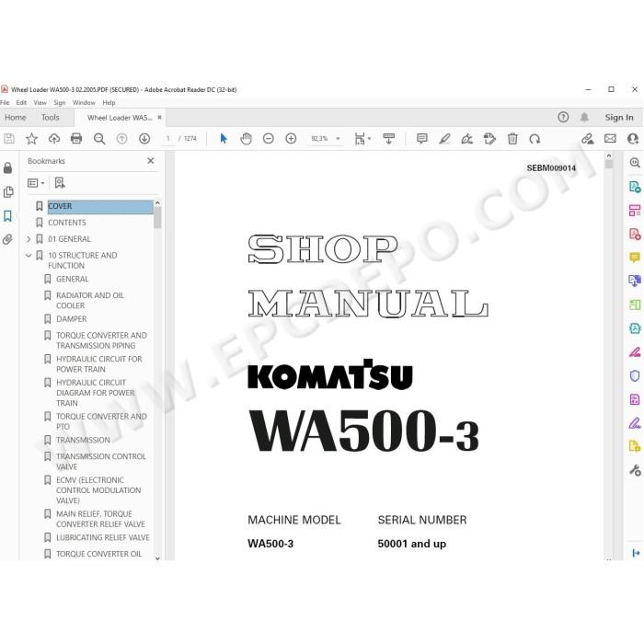Close the Bookmarks panel

(151, 161)
